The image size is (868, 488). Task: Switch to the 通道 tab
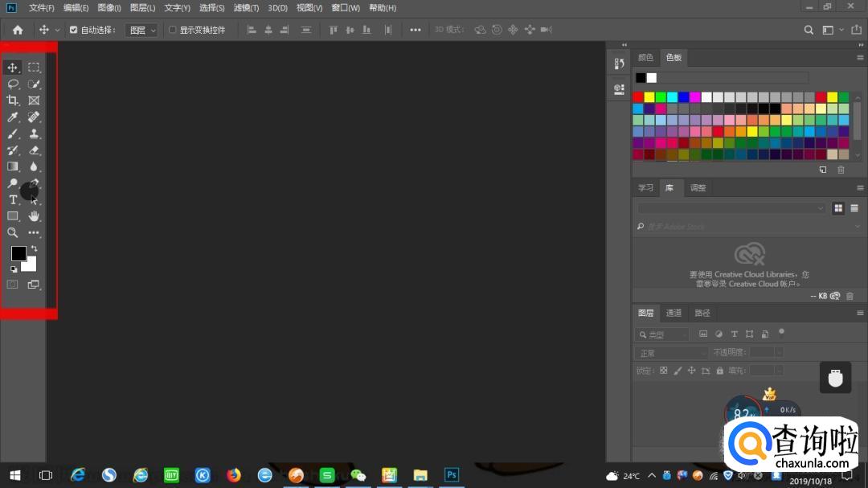coord(674,313)
